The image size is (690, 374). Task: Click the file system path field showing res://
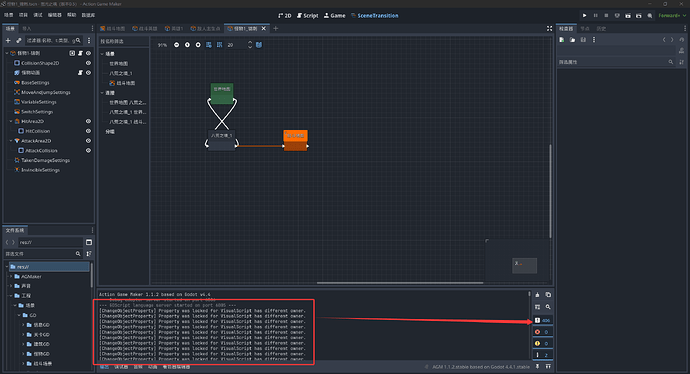click(x=50, y=242)
